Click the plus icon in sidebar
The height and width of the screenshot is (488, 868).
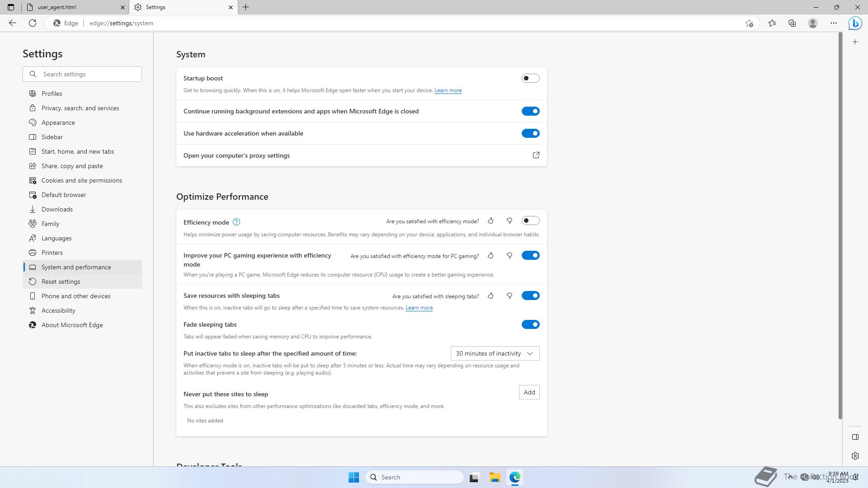pos(855,42)
